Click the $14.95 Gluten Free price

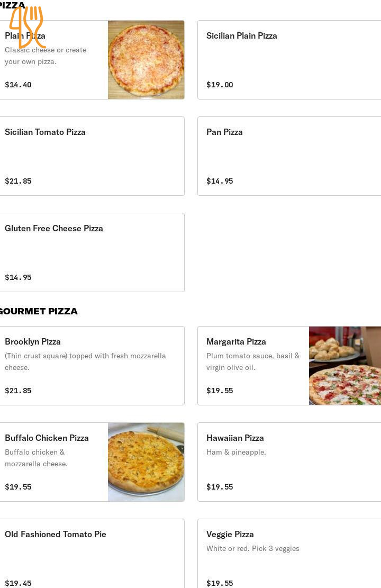[18, 277]
